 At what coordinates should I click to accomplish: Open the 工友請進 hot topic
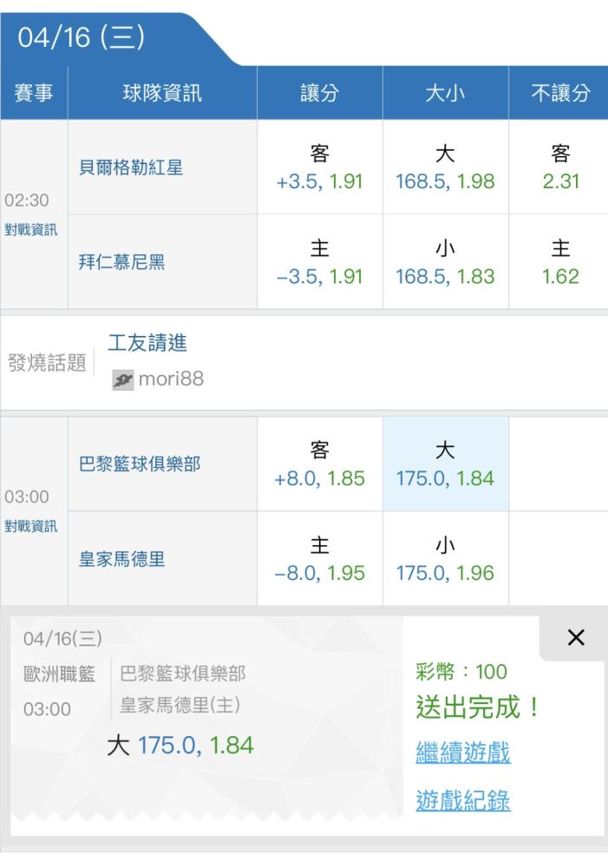point(147,343)
